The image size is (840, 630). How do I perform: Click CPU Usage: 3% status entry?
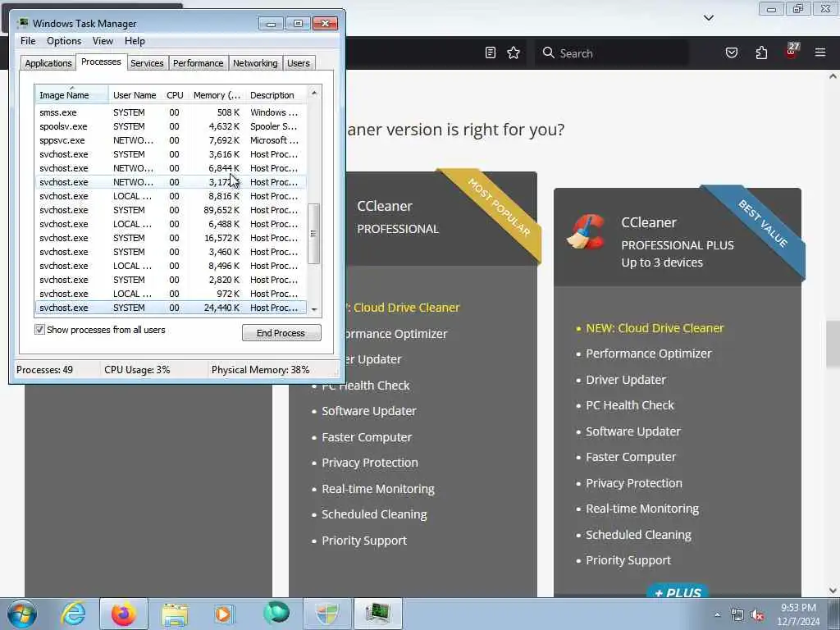(137, 370)
